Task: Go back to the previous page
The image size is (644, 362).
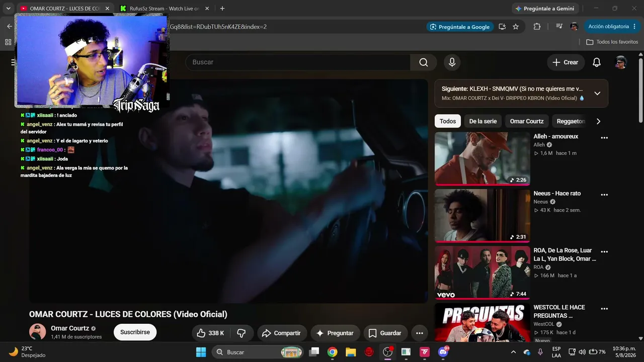Action: 9,27
